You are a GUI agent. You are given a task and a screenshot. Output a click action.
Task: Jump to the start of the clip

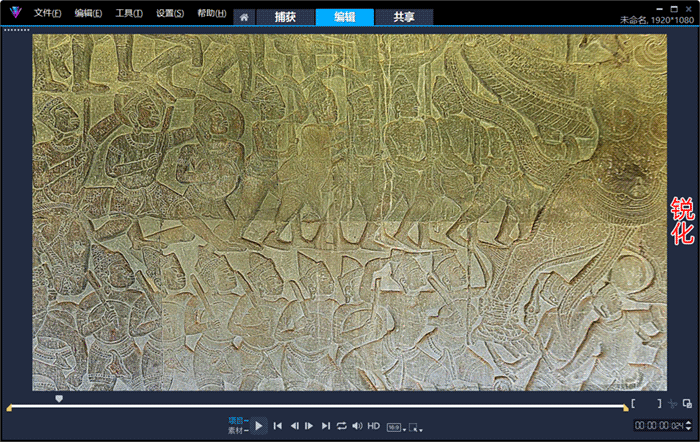click(x=277, y=426)
